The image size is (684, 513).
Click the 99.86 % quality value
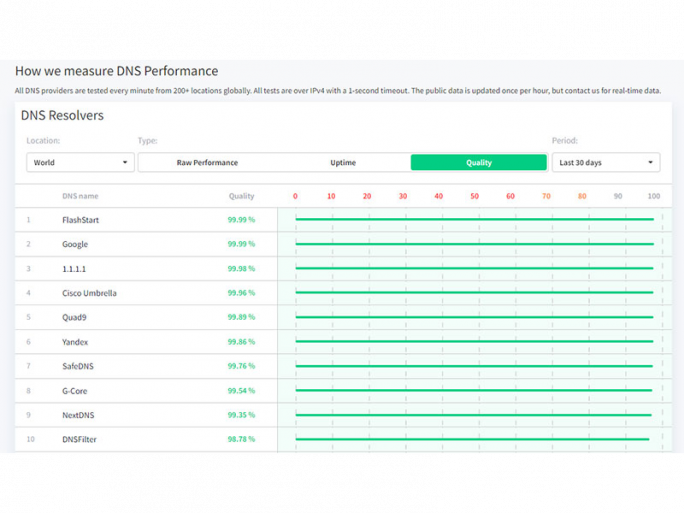click(241, 342)
